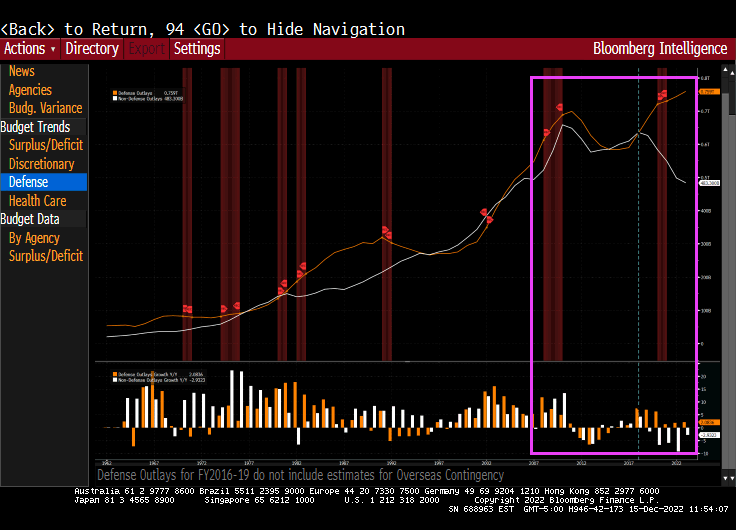Go to the Agencies page
This screenshot has height=530, width=736.
(x=30, y=90)
